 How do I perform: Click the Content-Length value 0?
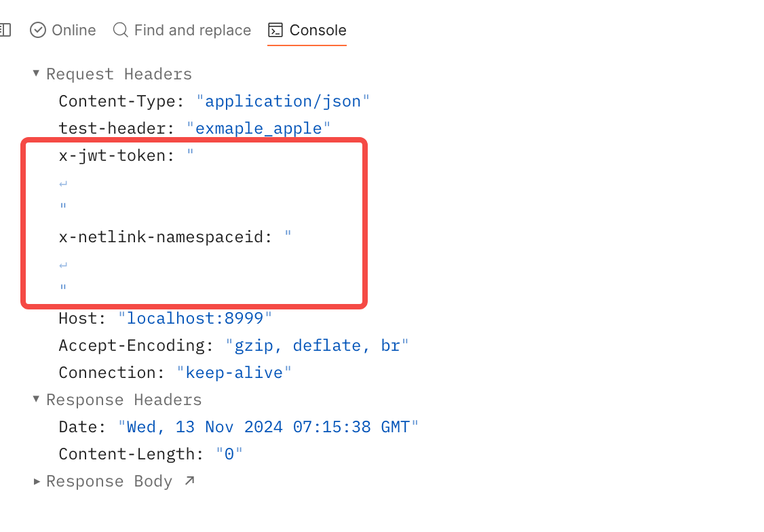point(229,454)
